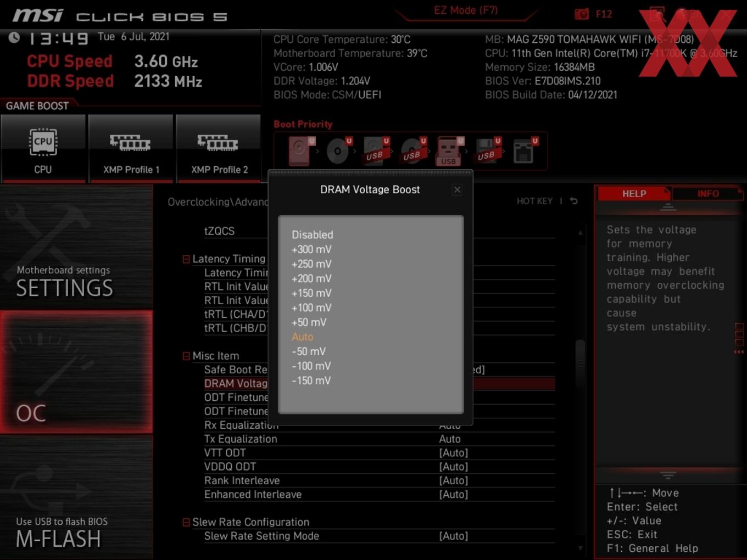Click the MSI logo
The height and width of the screenshot is (560, 747).
pyautogui.click(x=38, y=15)
